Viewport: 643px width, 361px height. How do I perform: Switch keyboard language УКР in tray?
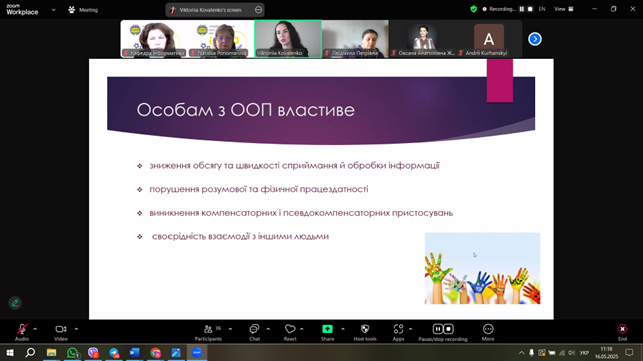coord(584,352)
